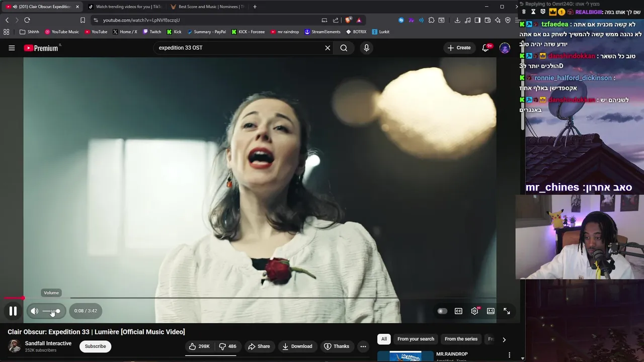Viewport: 644px width, 362px height.
Task: Select the All filter chip
Action: [384, 339]
